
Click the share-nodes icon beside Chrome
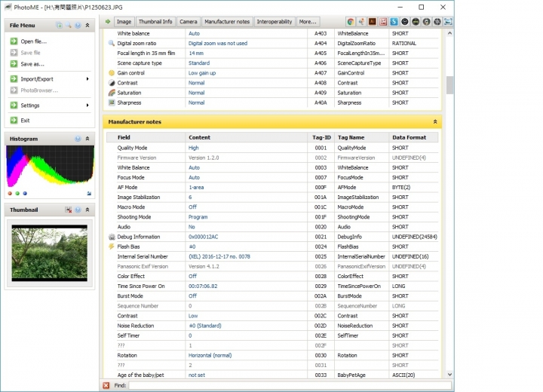361,22
